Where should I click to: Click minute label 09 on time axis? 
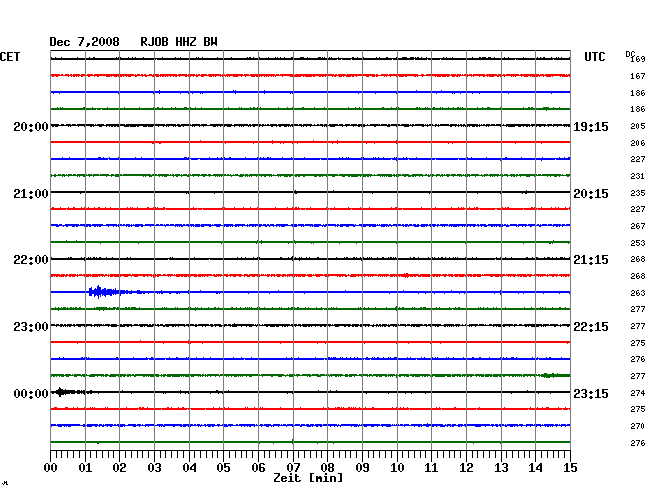pos(362,467)
